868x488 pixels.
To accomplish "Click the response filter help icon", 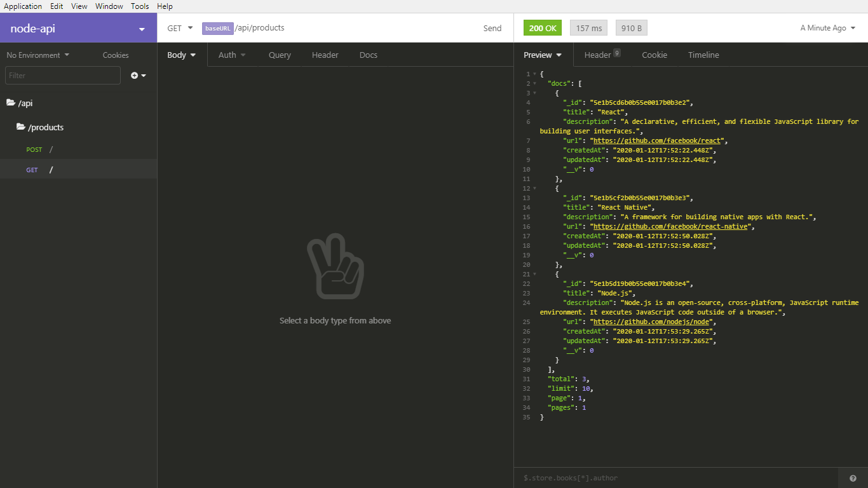I will click(x=853, y=478).
